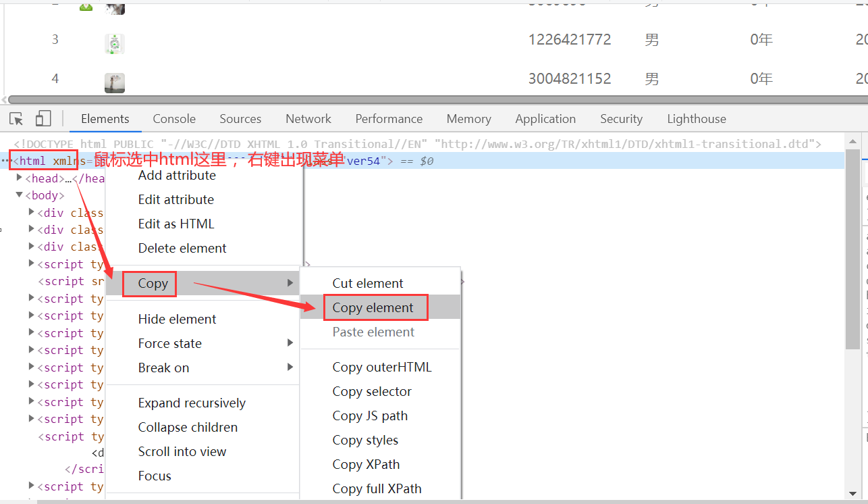Select Hide element menu entry

[178, 319]
